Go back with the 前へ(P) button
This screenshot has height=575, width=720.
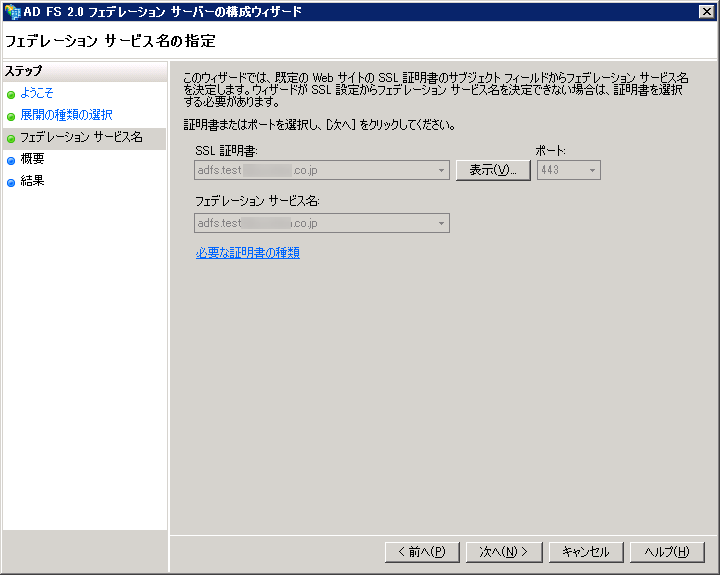click(x=422, y=552)
